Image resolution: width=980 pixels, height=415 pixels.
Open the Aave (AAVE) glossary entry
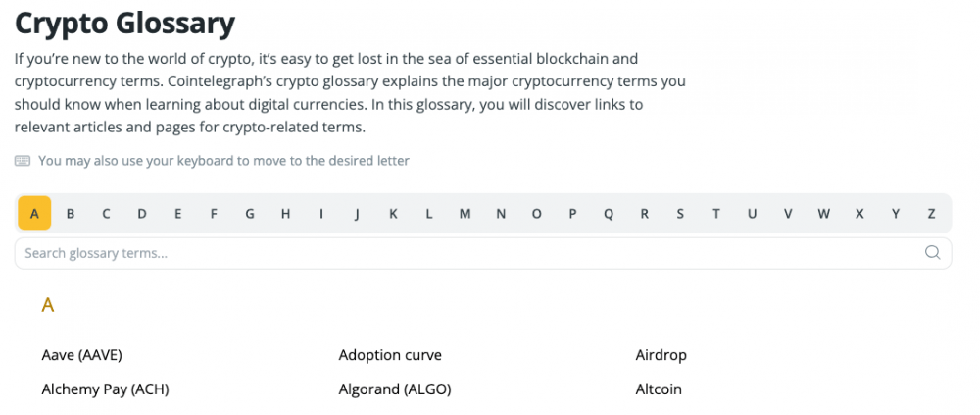[x=82, y=355]
